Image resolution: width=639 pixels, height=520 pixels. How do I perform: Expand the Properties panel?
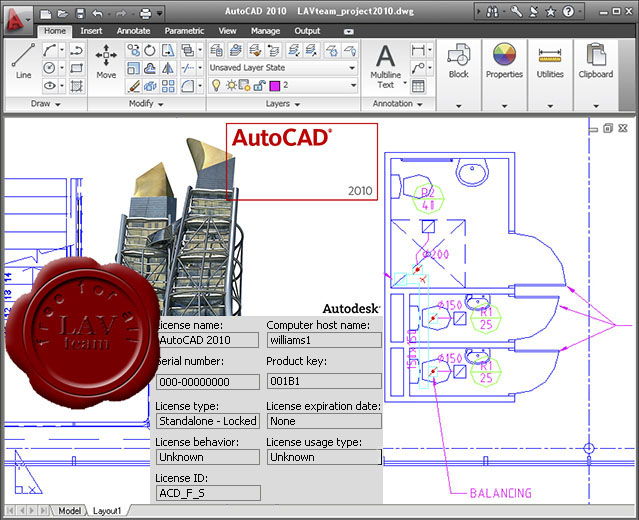[504, 106]
